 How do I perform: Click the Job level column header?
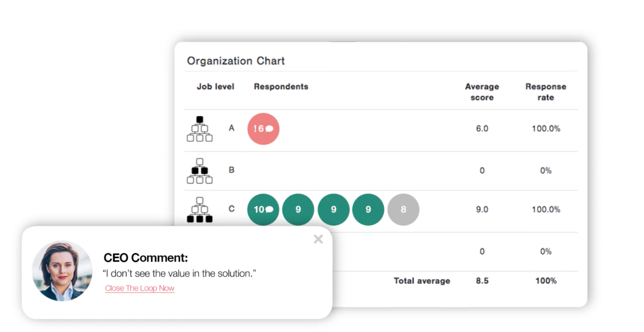[215, 87]
